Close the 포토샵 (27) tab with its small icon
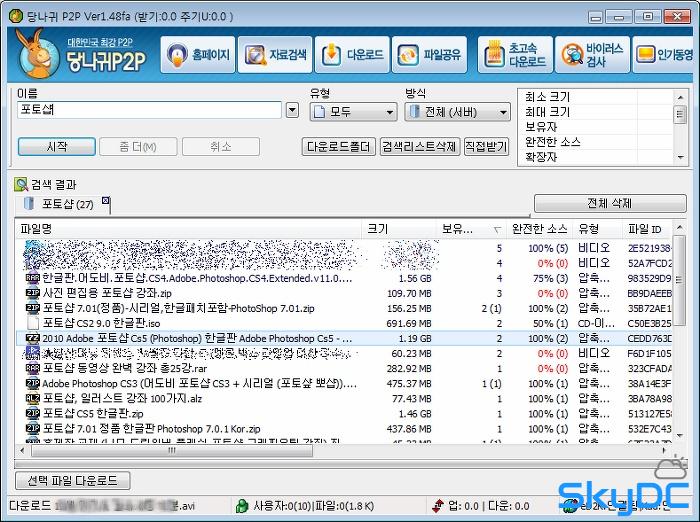 coord(105,200)
